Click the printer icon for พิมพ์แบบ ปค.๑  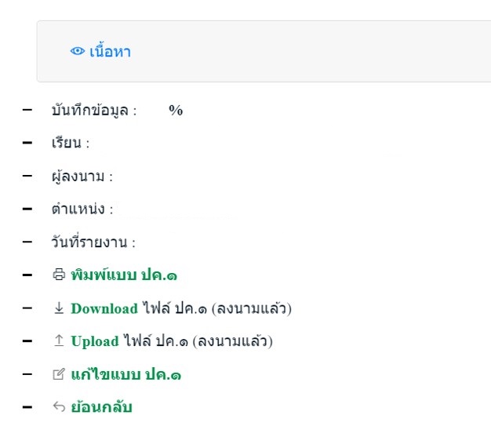(59, 275)
